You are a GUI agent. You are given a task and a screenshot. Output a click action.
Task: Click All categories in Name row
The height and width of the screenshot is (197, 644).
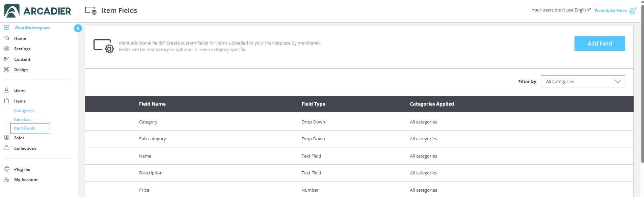[x=423, y=156]
